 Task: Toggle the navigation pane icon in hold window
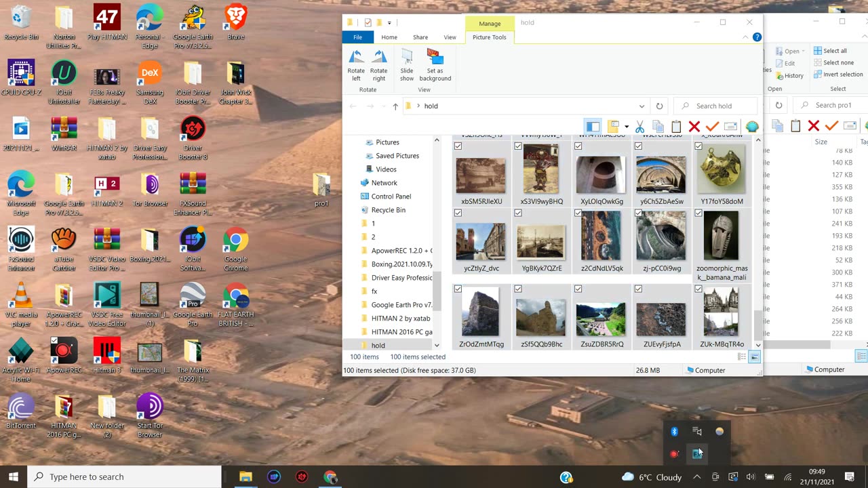pyautogui.click(x=593, y=127)
